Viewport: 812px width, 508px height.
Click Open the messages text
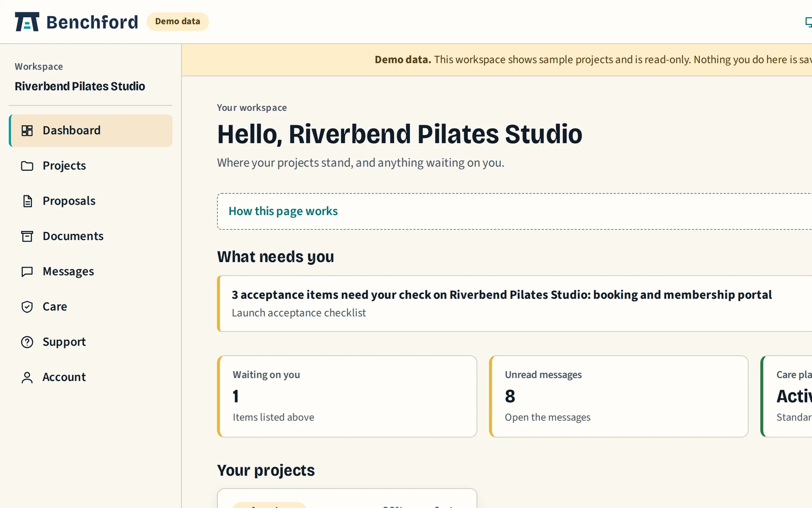pyautogui.click(x=548, y=417)
